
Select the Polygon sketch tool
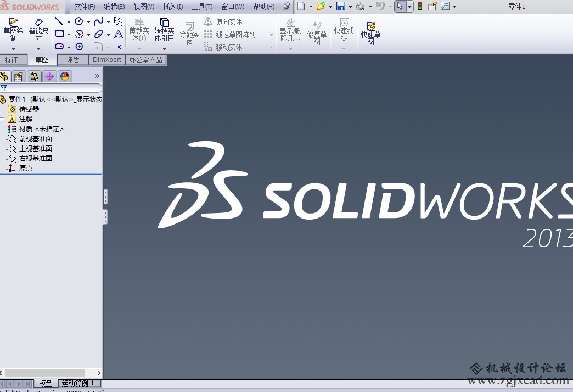point(79,47)
